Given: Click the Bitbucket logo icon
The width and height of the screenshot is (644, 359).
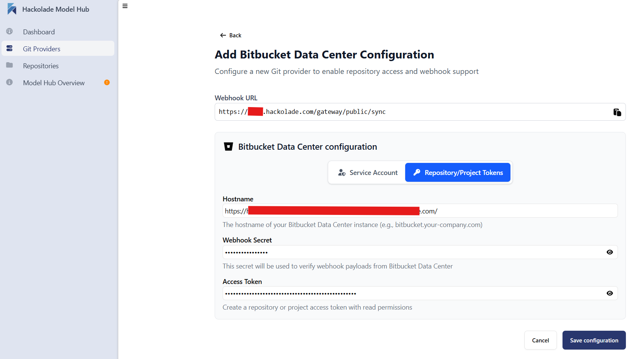Looking at the screenshot, I should pyautogui.click(x=229, y=146).
